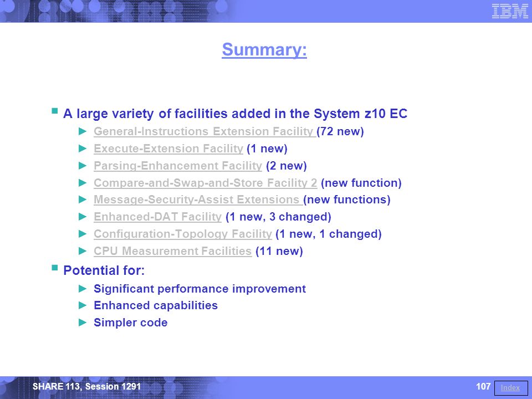Click arrow bullet beside Enhanced capabilities
The width and height of the screenshot is (532, 399).
click(x=83, y=305)
